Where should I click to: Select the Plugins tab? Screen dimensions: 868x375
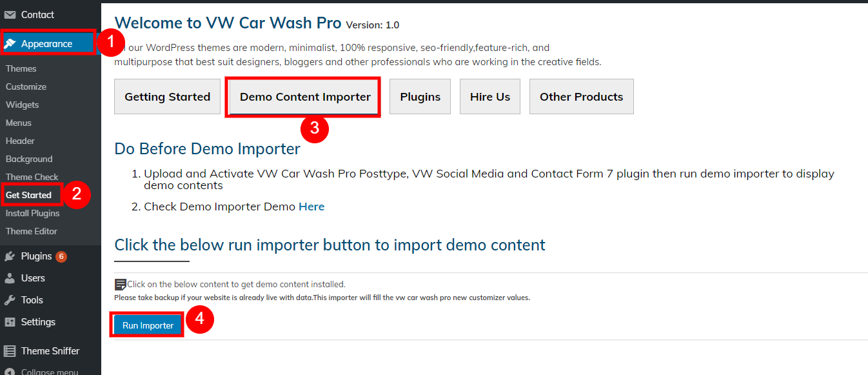coord(420,97)
